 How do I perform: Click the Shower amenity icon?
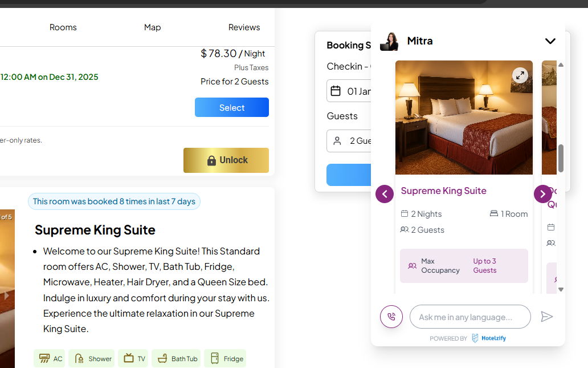tap(79, 358)
